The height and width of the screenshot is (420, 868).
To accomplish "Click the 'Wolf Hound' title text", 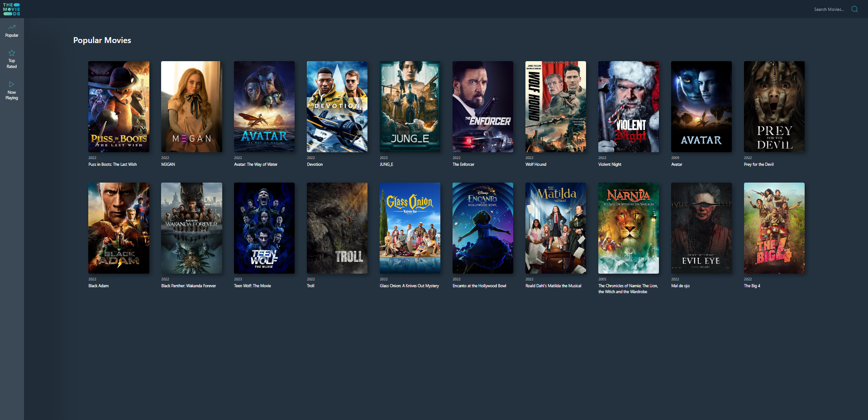I will [x=536, y=164].
